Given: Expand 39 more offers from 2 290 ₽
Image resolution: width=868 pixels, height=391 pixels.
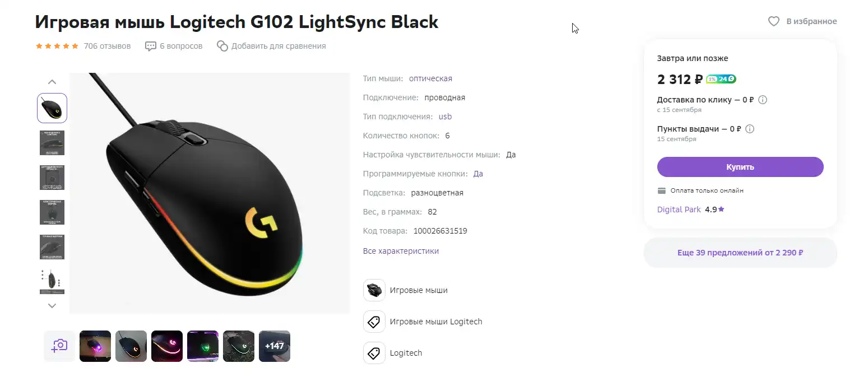Looking at the screenshot, I should click(x=740, y=253).
